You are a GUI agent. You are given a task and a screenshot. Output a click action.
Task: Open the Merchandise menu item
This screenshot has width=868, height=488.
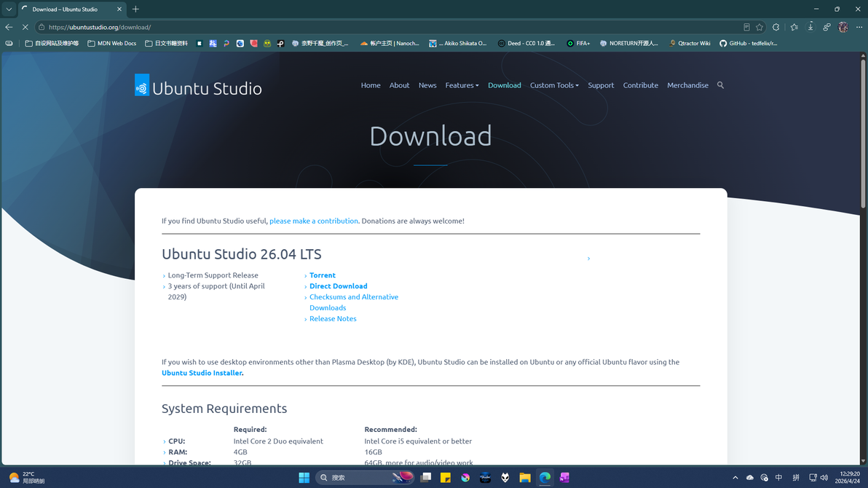(687, 85)
